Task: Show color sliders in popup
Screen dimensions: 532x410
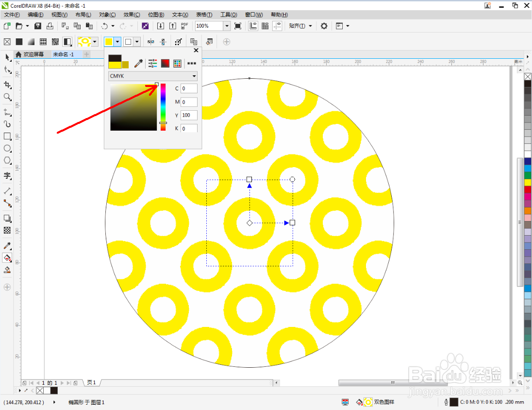Action: 153,63
